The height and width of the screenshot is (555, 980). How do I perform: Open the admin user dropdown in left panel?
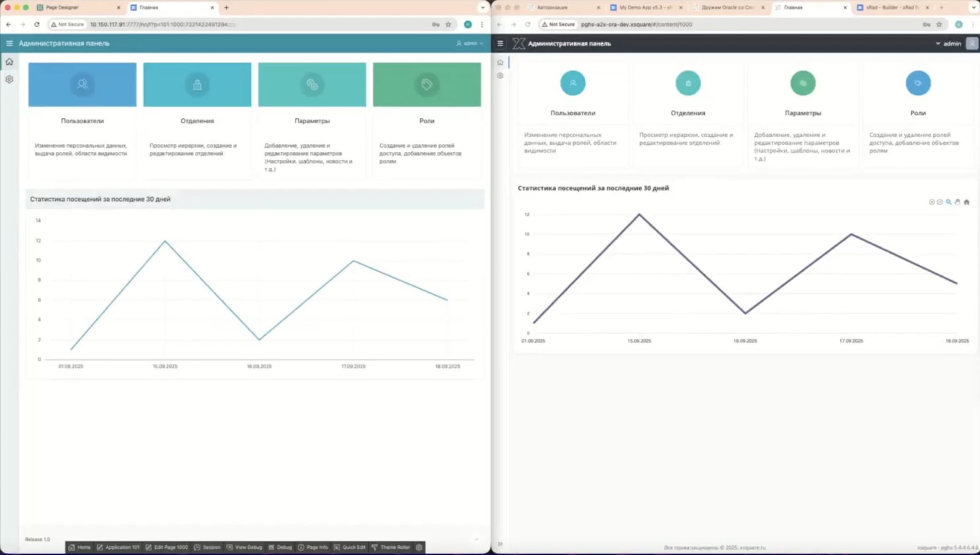(x=470, y=43)
